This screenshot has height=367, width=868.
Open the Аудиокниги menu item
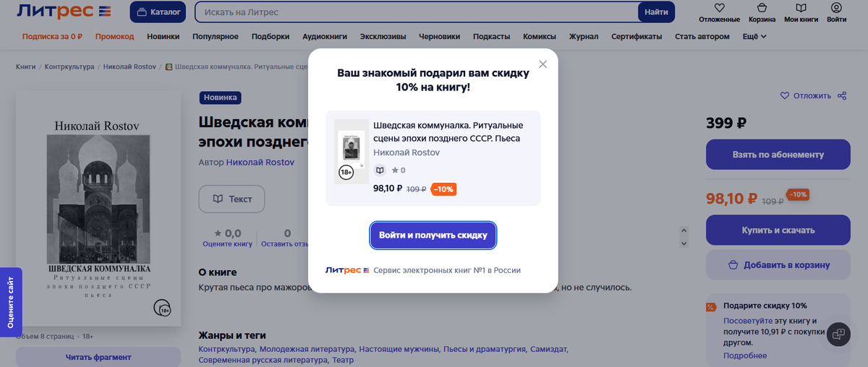click(325, 37)
